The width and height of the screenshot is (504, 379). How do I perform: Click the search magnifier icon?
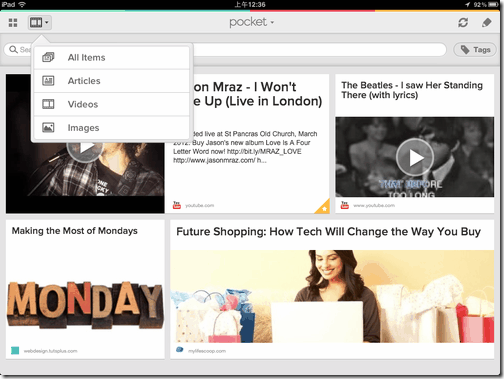coord(13,49)
